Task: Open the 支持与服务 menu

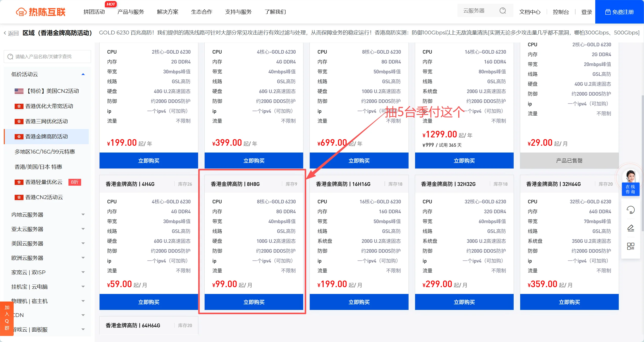Action: (238, 12)
